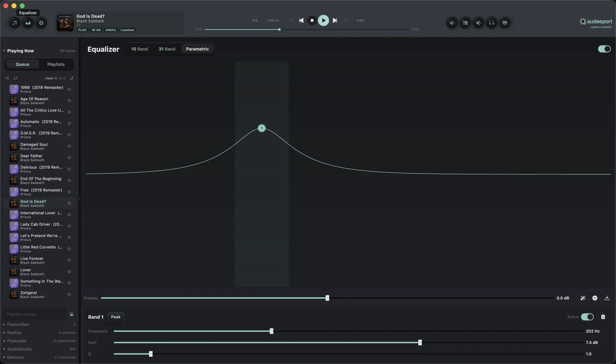The image size is (616, 364).
Task: Toggle Band 1 Active switch
Action: [587, 317]
